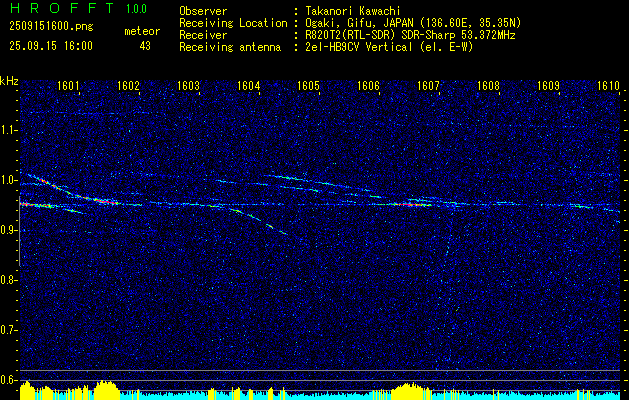Click the 1604 time marker

point(249,85)
